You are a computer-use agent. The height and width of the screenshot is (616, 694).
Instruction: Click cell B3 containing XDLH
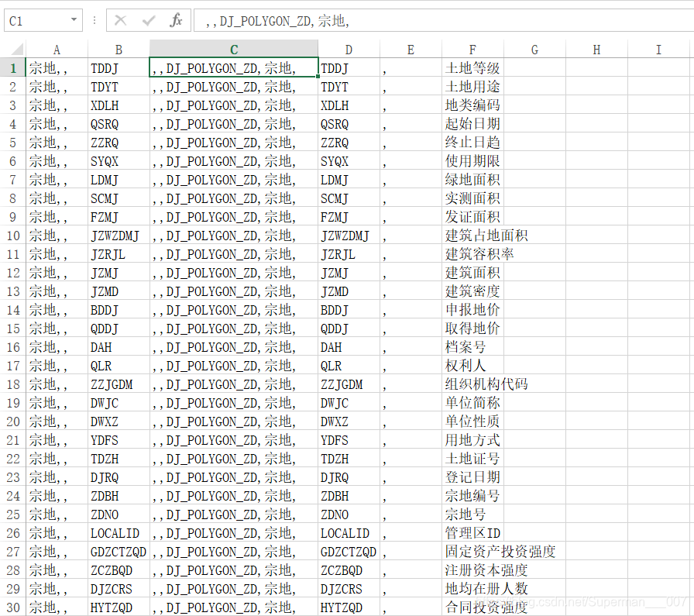coord(119,105)
